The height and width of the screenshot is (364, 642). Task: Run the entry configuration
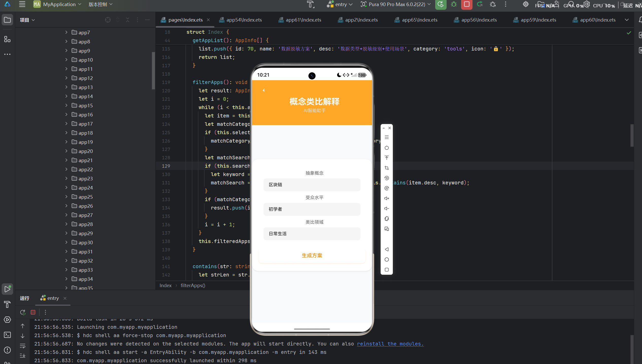[441, 4]
